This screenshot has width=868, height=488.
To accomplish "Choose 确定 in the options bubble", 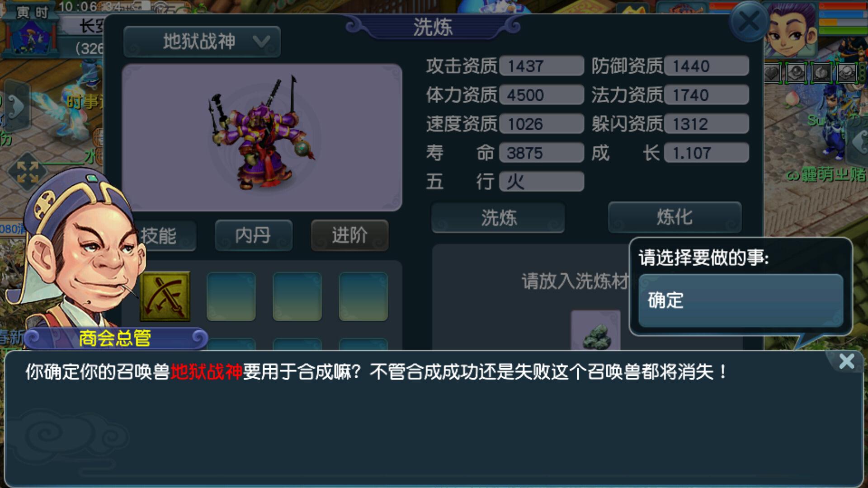I will pyautogui.click(x=741, y=300).
